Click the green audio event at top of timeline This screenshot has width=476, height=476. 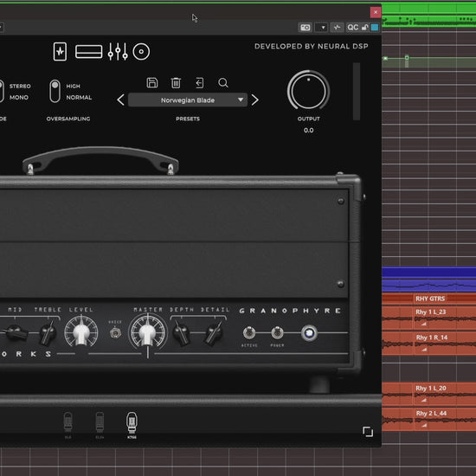tap(428, 16)
